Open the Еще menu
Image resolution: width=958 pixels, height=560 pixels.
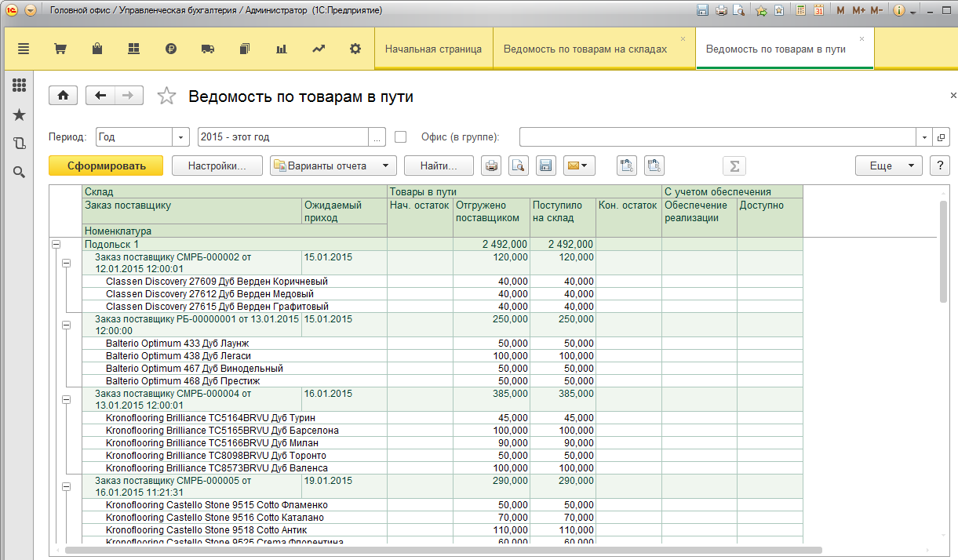pyautogui.click(x=888, y=165)
